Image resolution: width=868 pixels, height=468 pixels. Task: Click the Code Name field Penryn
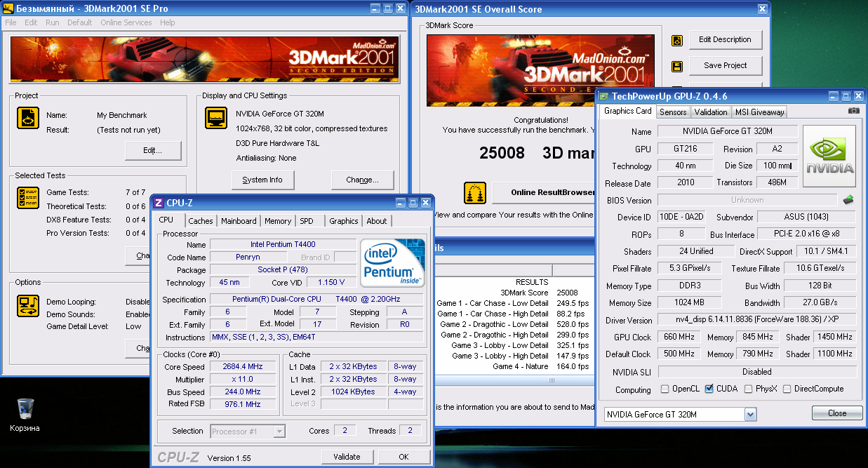click(248, 258)
